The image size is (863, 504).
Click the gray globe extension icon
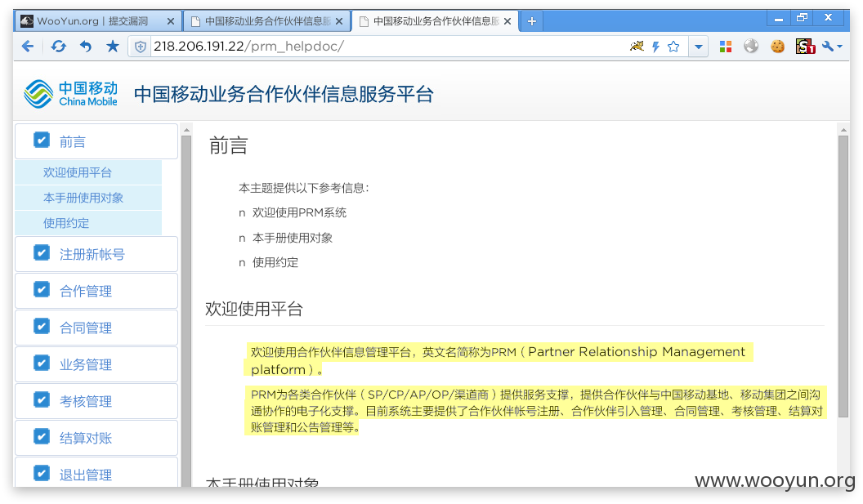[x=751, y=47]
